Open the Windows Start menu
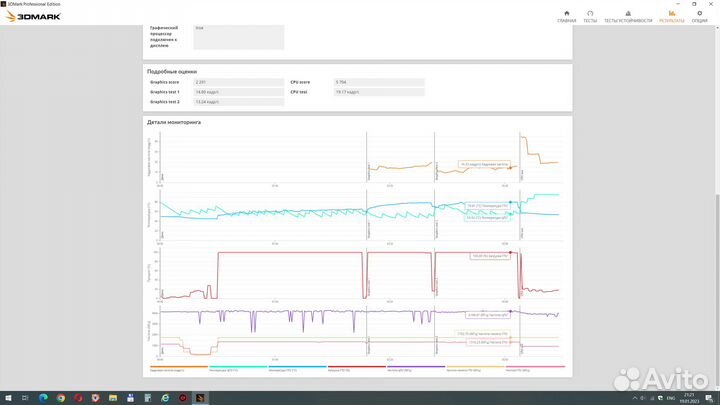This screenshot has width=720, height=405. (8, 398)
